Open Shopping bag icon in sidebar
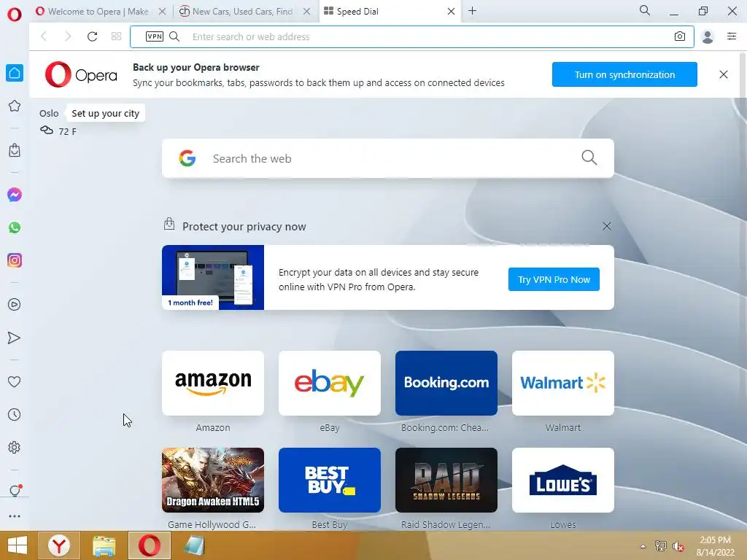The image size is (747, 560). coord(15,150)
